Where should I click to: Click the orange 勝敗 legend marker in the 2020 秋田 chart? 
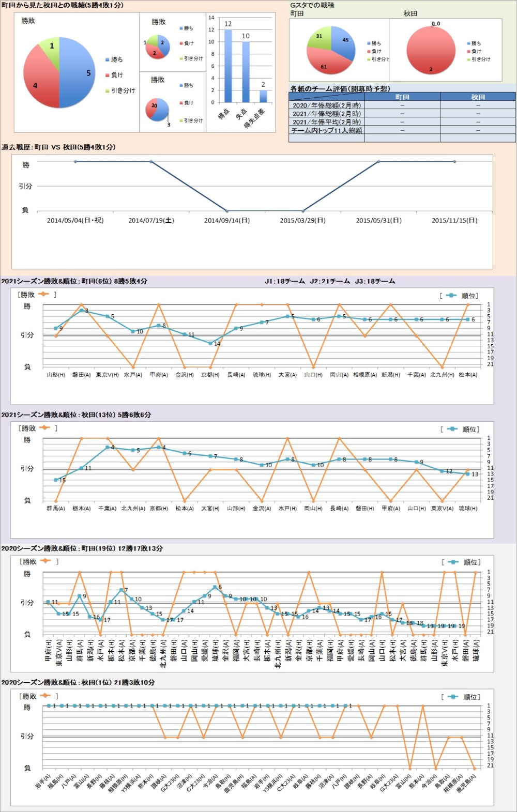click(x=45, y=696)
